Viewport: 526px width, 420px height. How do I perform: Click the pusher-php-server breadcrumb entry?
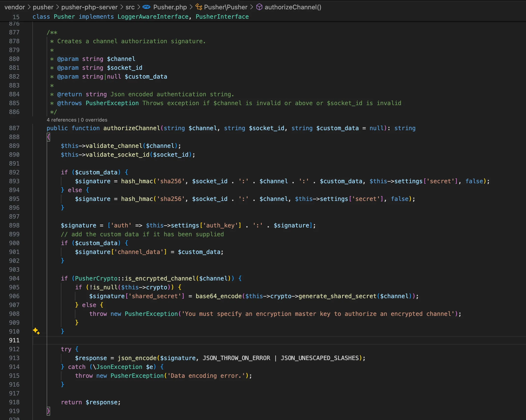(x=89, y=7)
